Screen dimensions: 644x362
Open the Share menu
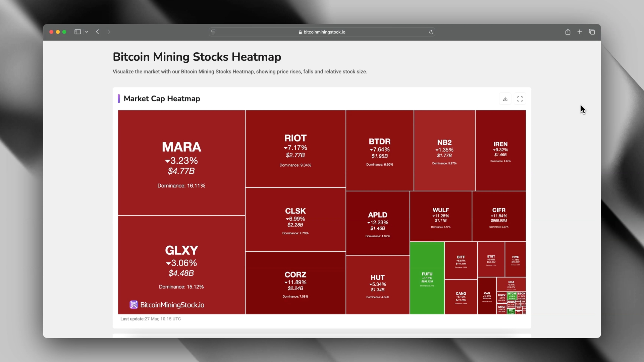point(568,32)
